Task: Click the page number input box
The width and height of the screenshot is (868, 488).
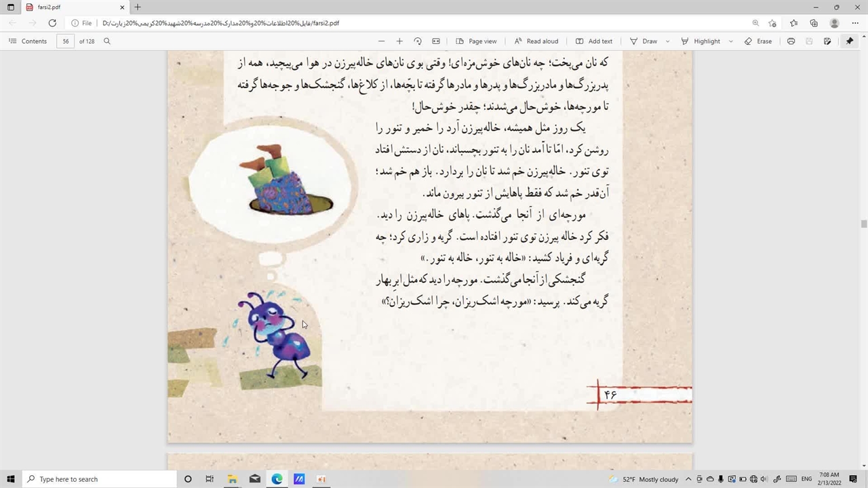Action: [66, 41]
